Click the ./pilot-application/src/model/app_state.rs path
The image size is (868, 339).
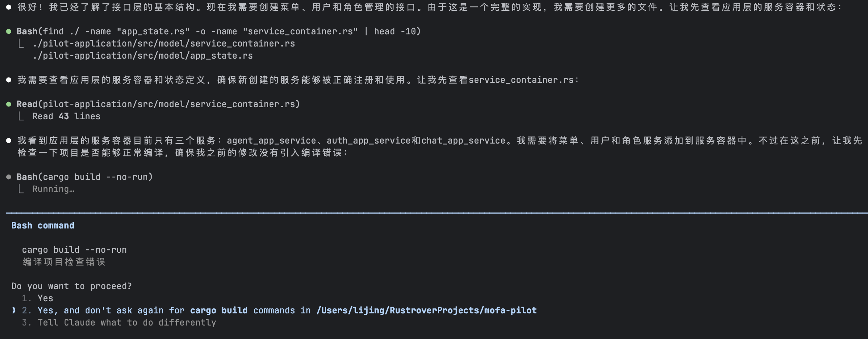[143, 56]
